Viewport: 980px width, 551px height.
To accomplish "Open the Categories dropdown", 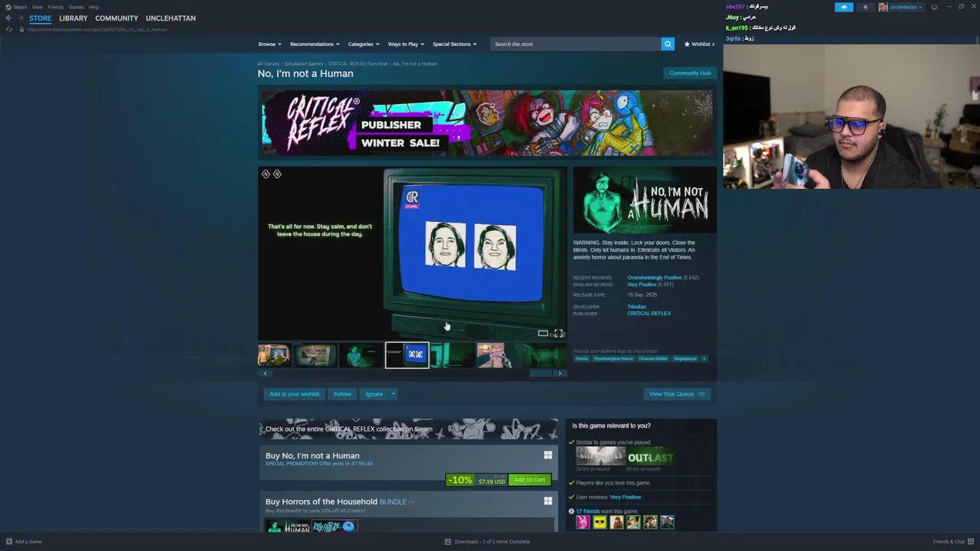I will tap(363, 44).
